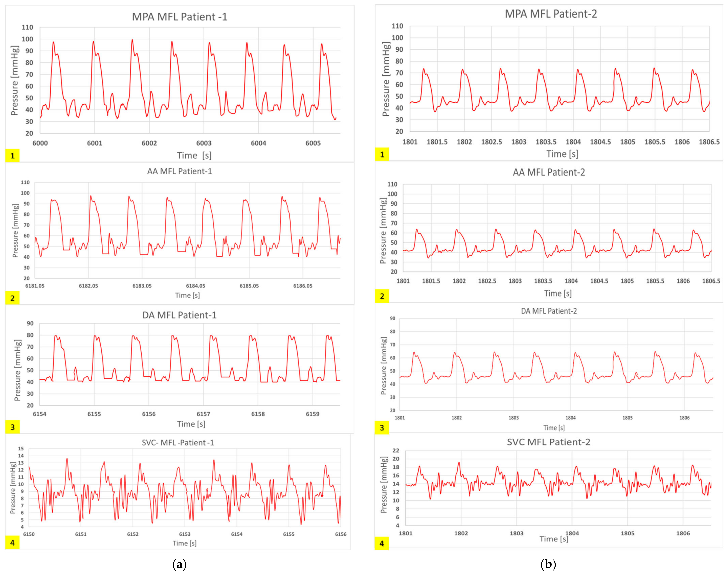Click the DA MFL Patient-1 title text

[x=179, y=315]
